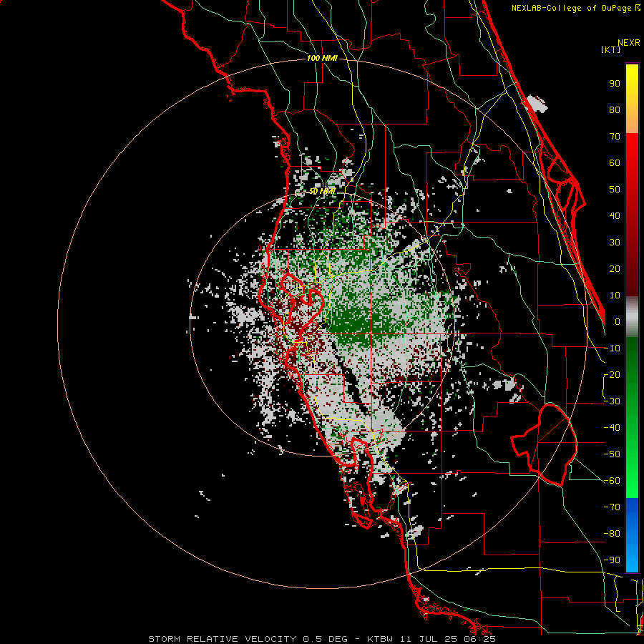Click the 20 value on velocity scale
The width and height of the screenshot is (644, 644).
615,268
